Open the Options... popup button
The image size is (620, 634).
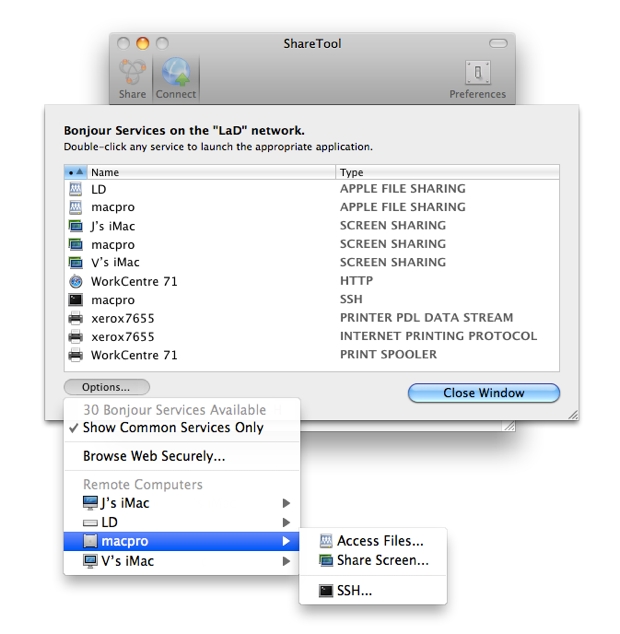pos(107,387)
